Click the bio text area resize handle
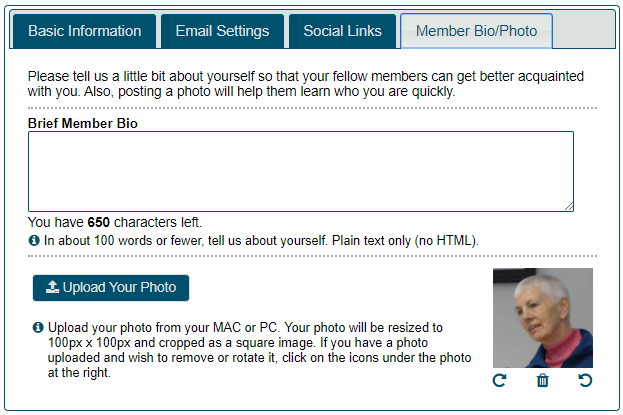The height and width of the screenshot is (415, 623). click(569, 207)
